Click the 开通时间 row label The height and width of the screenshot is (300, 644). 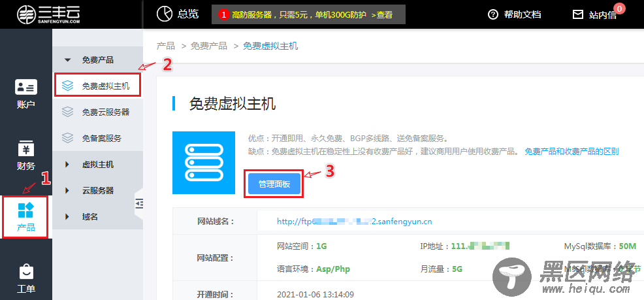216,294
